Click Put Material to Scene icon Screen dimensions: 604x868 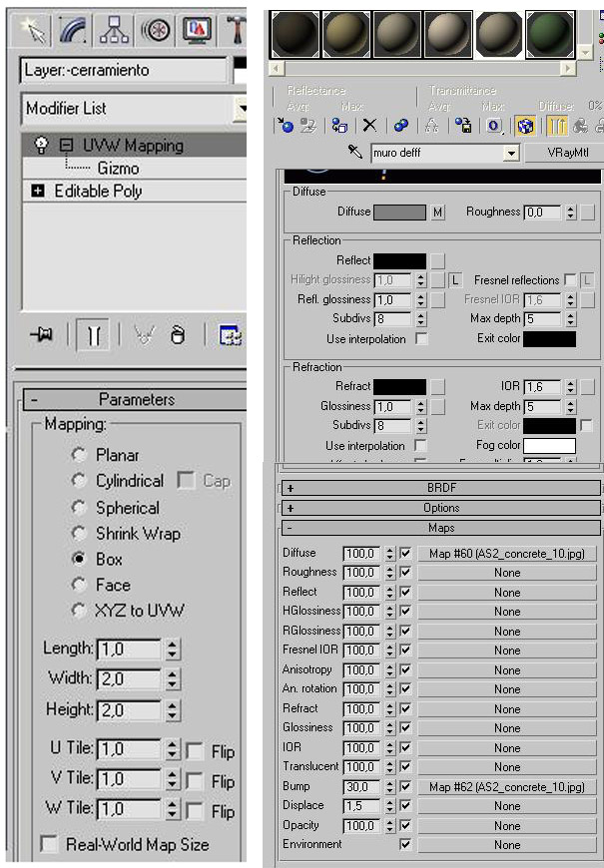(x=308, y=125)
